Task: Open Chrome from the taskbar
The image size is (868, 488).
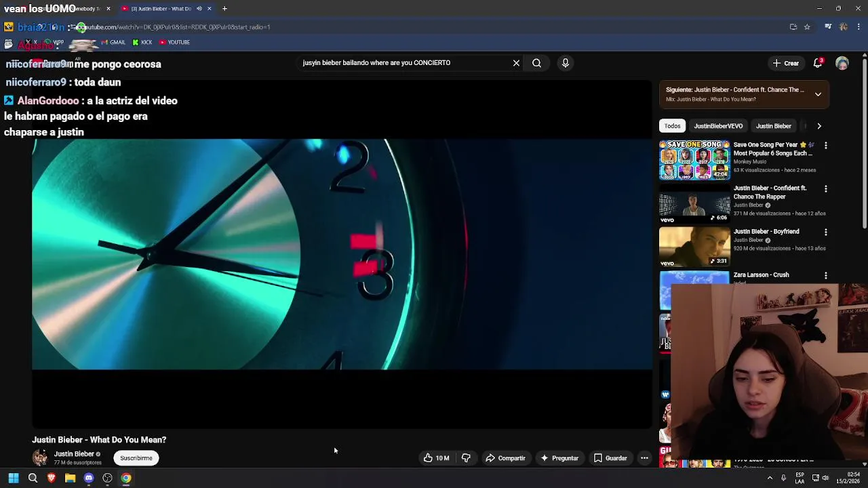Action: pos(126,478)
